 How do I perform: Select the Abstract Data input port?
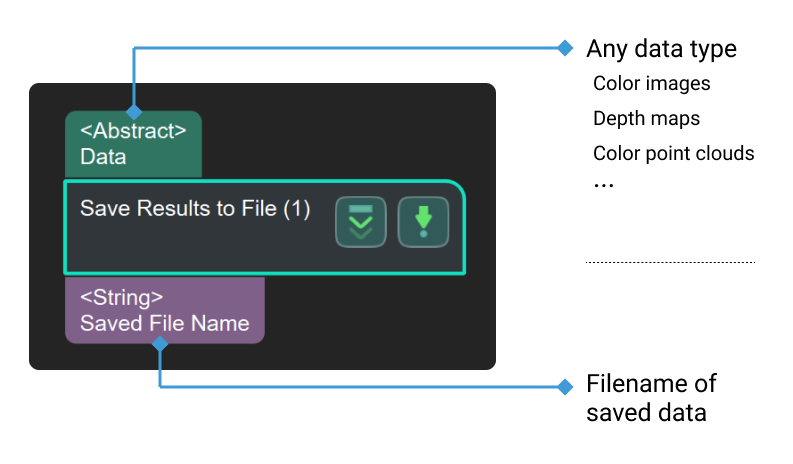(x=133, y=144)
